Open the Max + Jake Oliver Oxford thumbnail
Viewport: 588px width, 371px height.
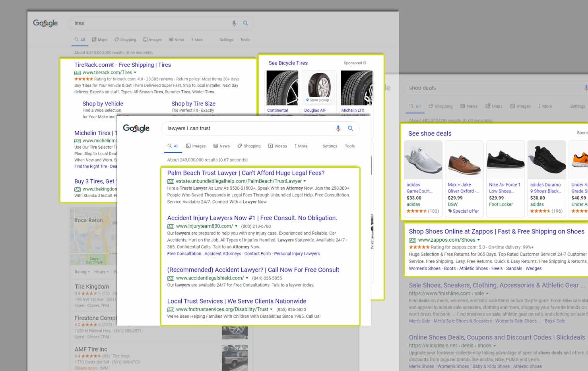(x=464, y=160)
